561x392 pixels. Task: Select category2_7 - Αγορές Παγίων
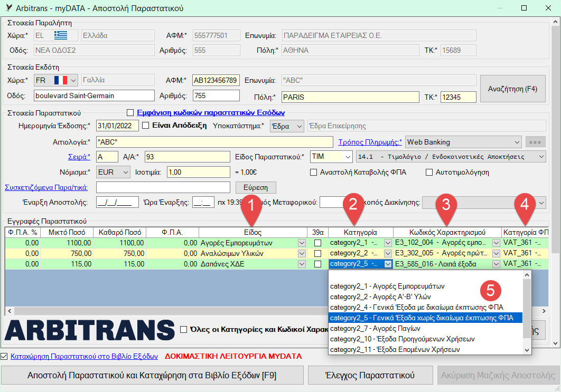(425, 328)
